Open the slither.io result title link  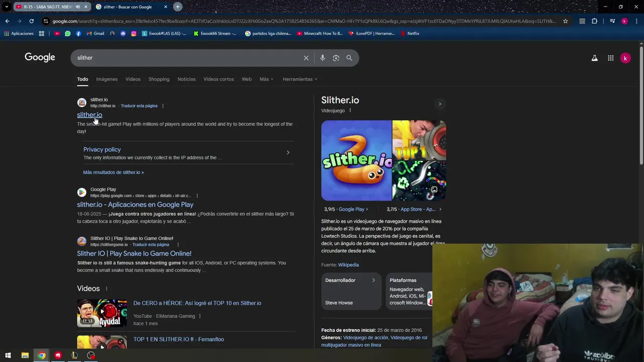tap(90, 115)
